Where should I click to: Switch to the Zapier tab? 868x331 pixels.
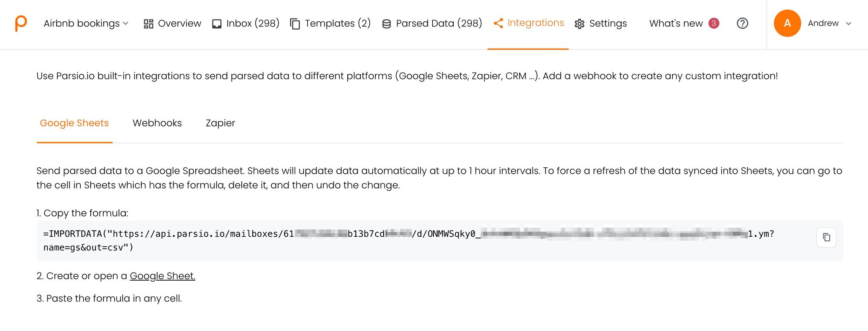tap(220, 123)
